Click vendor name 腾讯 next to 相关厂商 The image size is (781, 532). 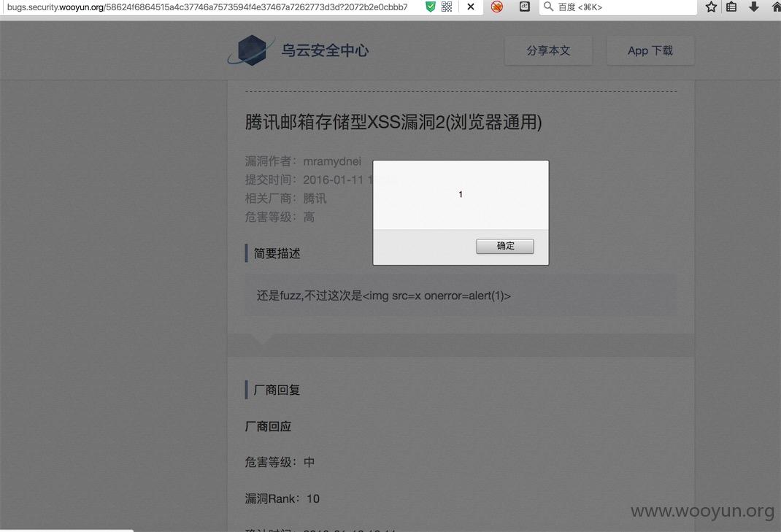click(315, 198)
